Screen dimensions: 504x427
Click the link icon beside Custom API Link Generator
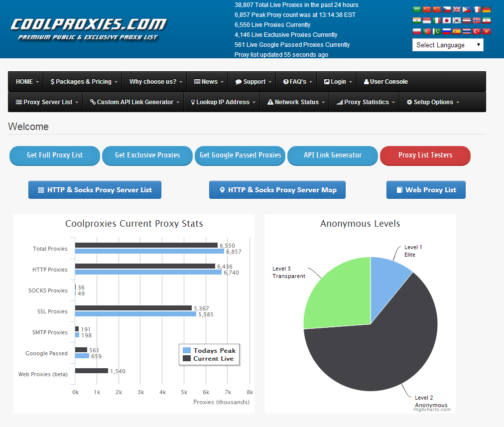click(x=93, y=102)
